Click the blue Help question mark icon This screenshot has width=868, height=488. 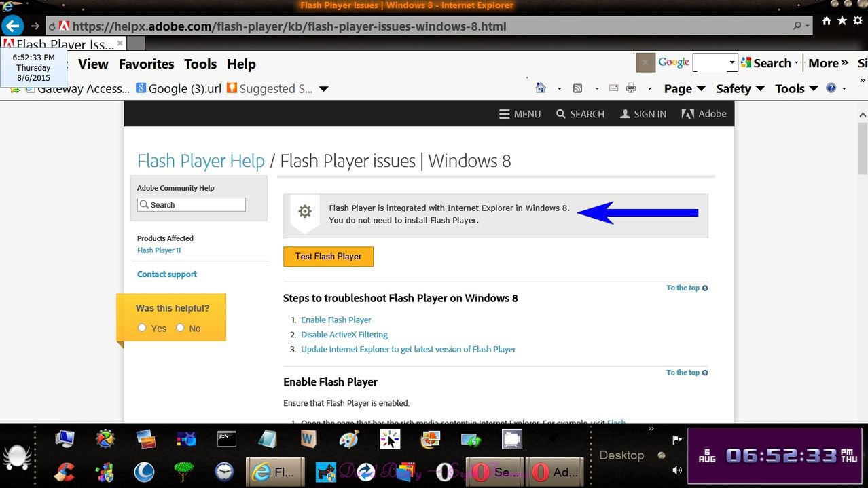point(831,88)
